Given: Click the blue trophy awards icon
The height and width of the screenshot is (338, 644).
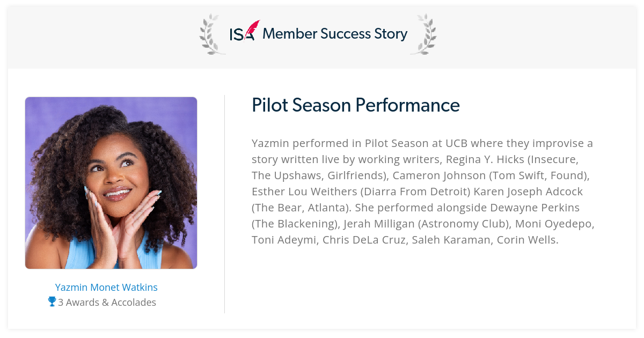Looking at the screenshot, I should pos(52,302).
